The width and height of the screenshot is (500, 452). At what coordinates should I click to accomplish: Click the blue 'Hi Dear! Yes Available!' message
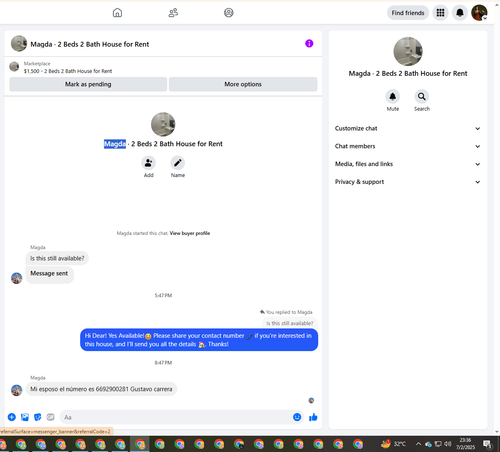point(199,340)
